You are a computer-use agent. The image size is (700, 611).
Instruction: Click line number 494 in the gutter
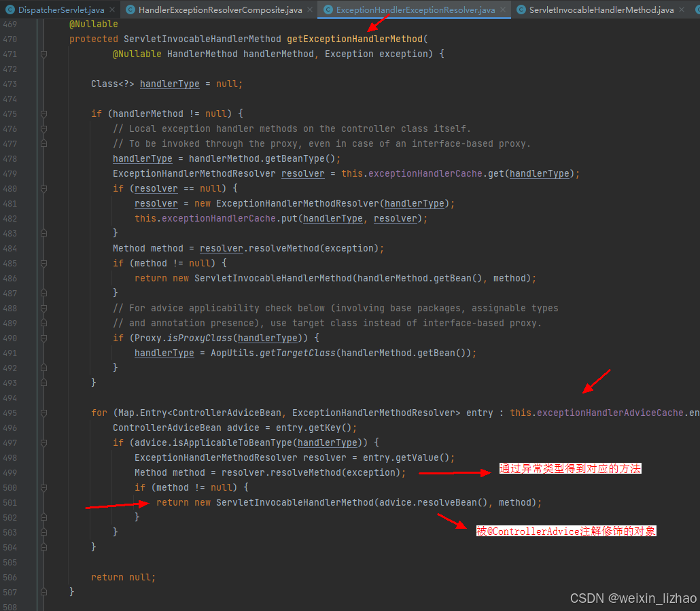point(10,398)
